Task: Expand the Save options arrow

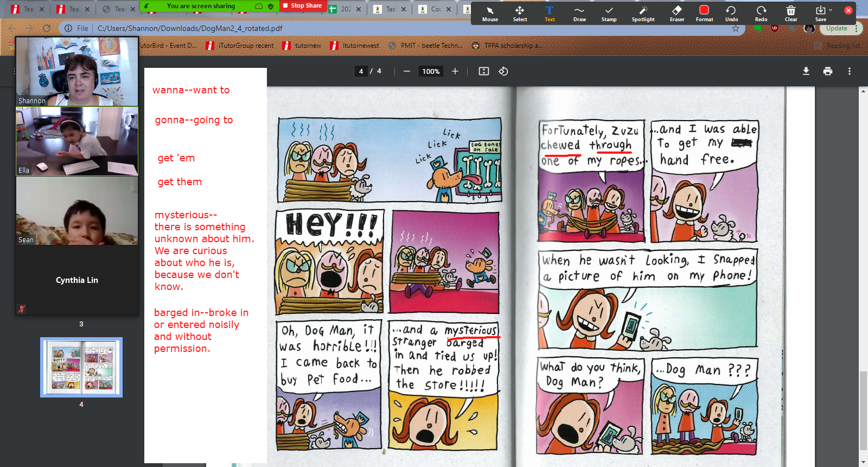Action: [831, 10]
